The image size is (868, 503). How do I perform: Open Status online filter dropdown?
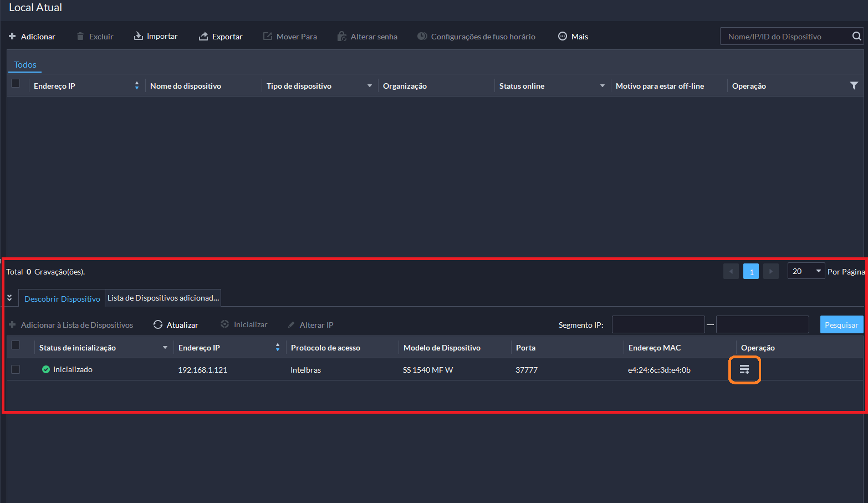pyautogui.click(x=603, y=86)
